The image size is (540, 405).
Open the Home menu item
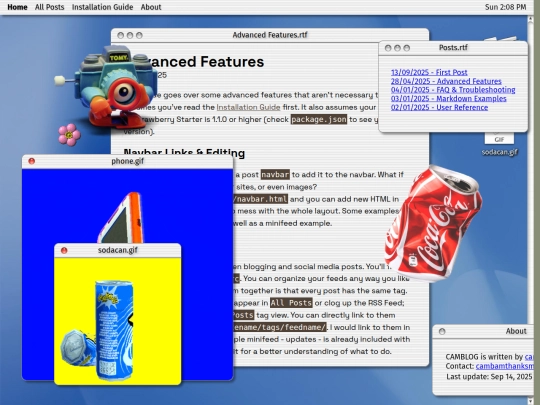point(17,7)
